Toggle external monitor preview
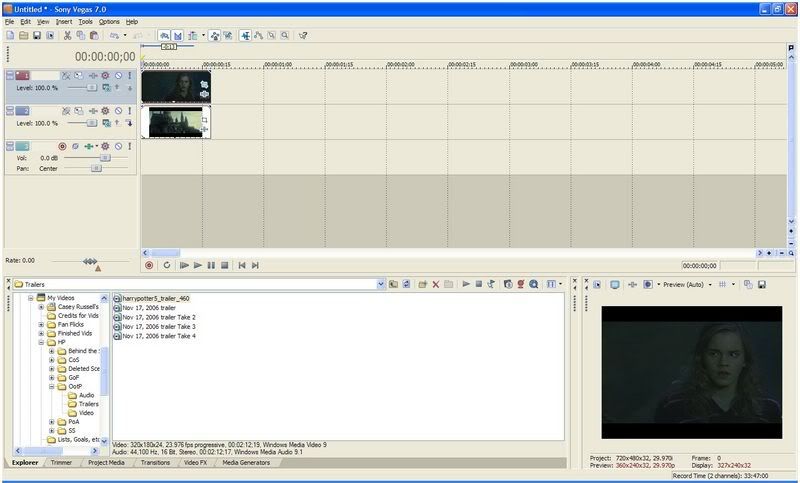Image resolution: width=800 pixels, height=483 pixels. tap(615, 285)
